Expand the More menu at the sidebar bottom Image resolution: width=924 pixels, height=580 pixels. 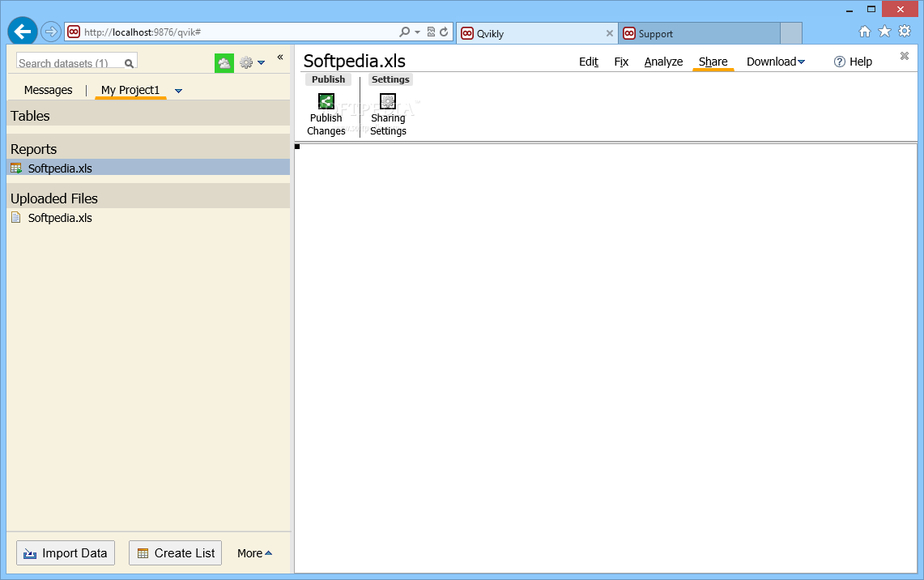point(254,553)
